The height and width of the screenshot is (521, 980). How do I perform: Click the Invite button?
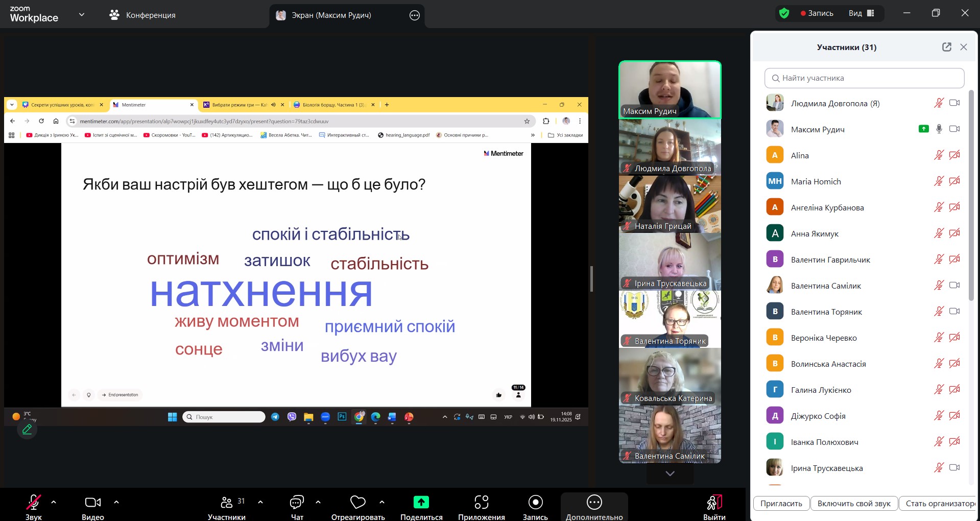click(781, 504)
